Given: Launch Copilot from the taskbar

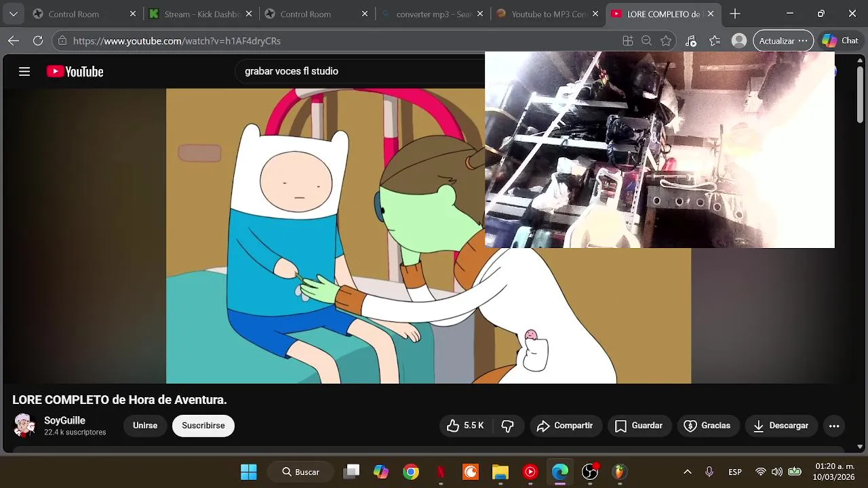Looking at the screenshot, I should (381, 472).
